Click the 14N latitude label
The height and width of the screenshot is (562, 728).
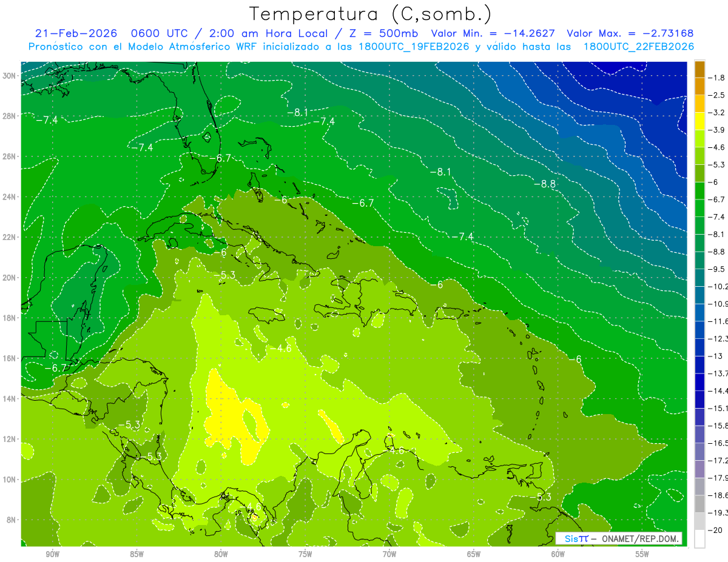pos(10,399)
